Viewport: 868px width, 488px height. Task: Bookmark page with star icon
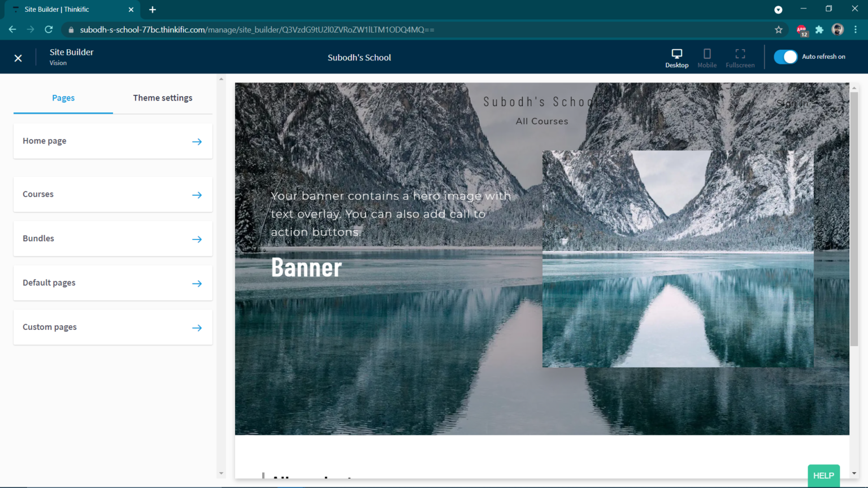pyautogui.click(x=779, y=30)
